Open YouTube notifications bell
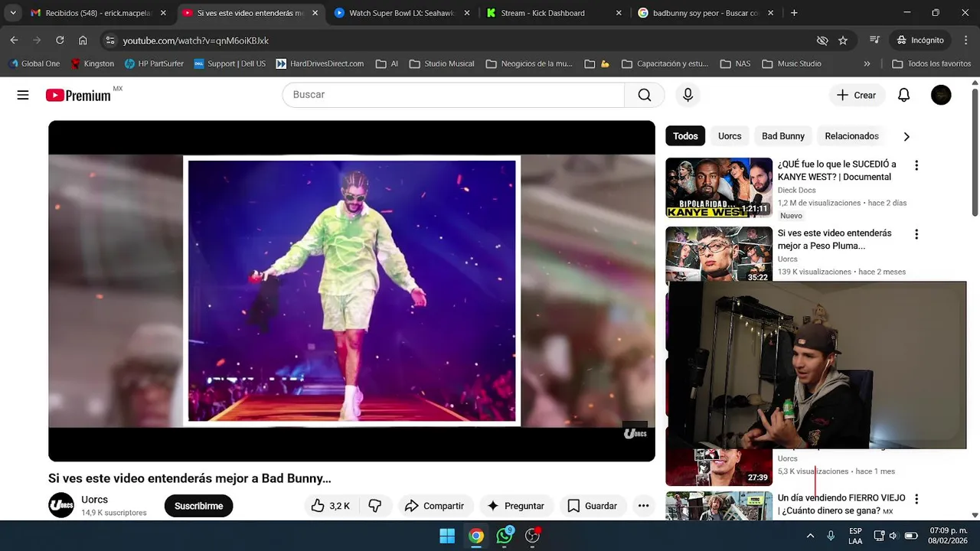 click(903, 95)
